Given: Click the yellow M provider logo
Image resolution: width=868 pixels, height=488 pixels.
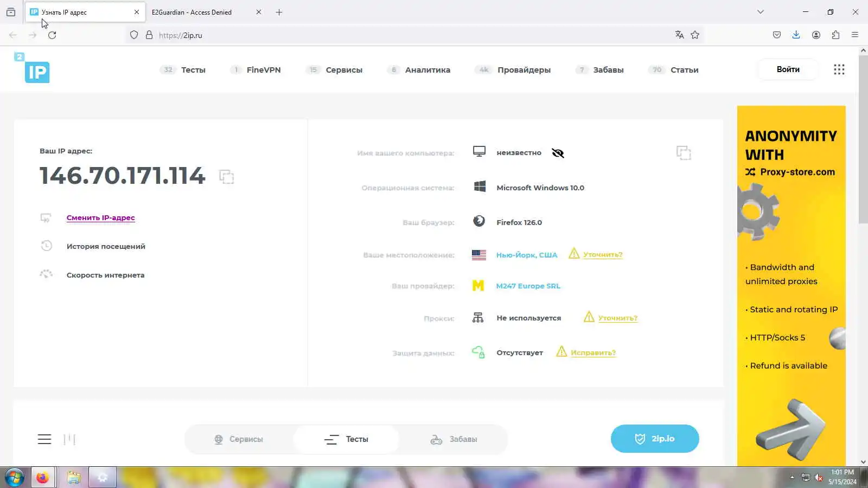Looking at the screenshot, I should (x=478, y=286).
